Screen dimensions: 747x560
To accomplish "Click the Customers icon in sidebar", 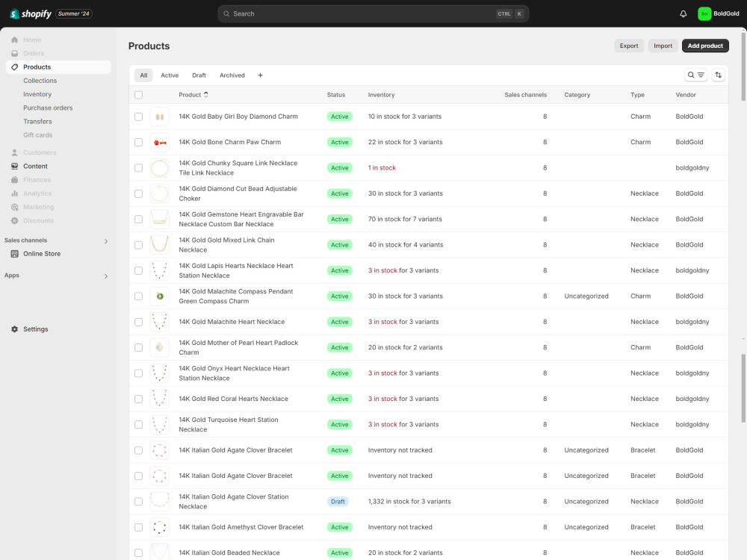I will click(15, 152).
